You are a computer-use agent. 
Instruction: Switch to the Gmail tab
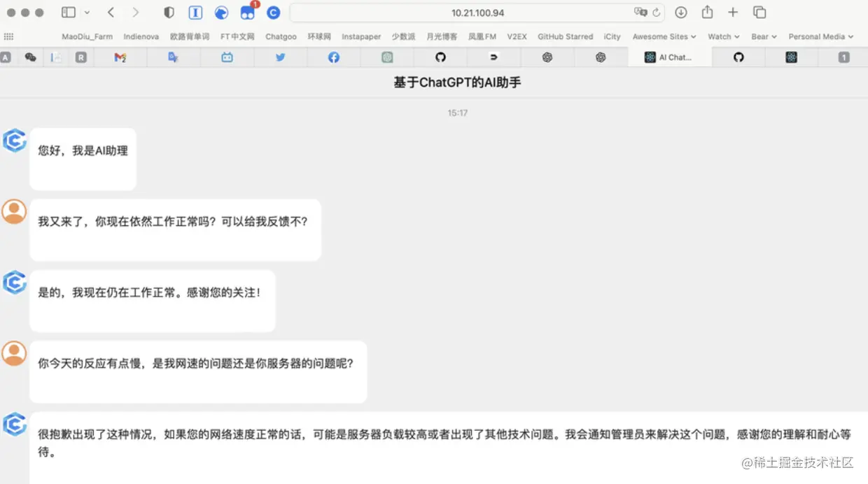click(120, 57)
